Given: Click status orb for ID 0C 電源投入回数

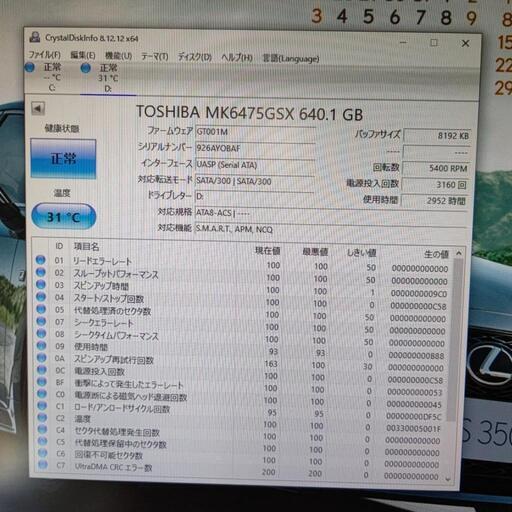Looking at the screenshot, I should (x=42, y=369).
